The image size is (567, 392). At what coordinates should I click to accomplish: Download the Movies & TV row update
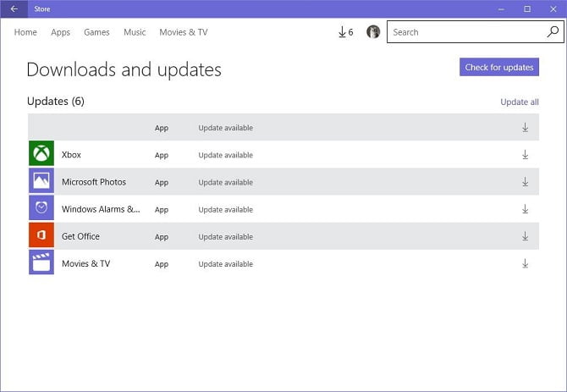(525, 263)
